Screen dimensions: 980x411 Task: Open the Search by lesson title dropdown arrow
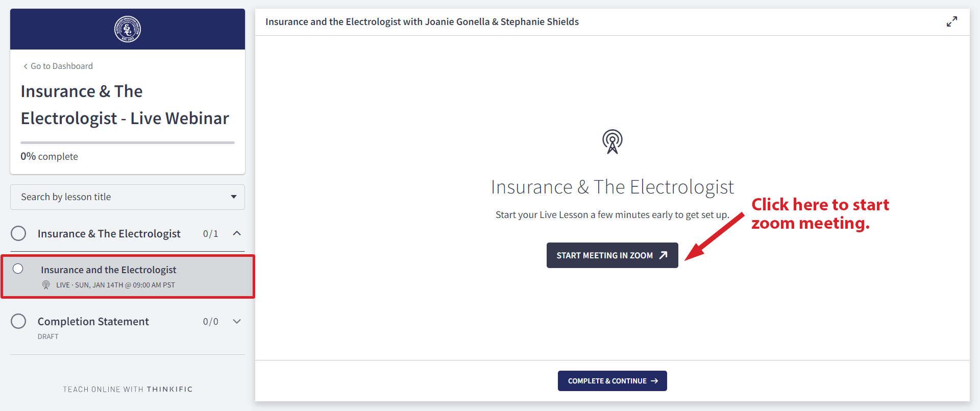point(234,197)
